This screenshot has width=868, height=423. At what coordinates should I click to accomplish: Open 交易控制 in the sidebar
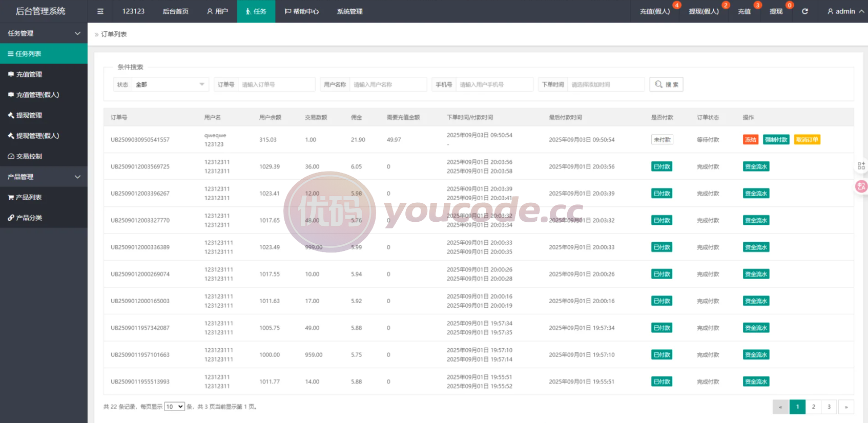pyautogui.click(x=44, y=156)
